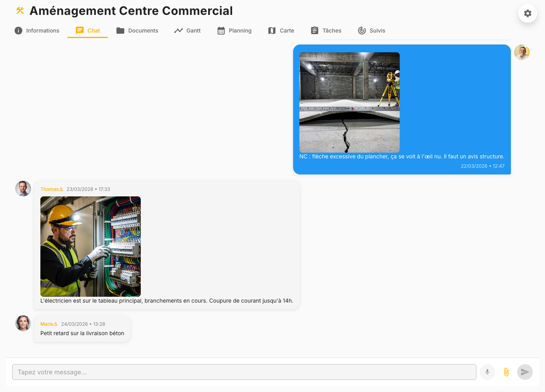The width and height of the screenshot is (545, 392).
Task: Select the Tâches tab
Action: click(326, 31)
